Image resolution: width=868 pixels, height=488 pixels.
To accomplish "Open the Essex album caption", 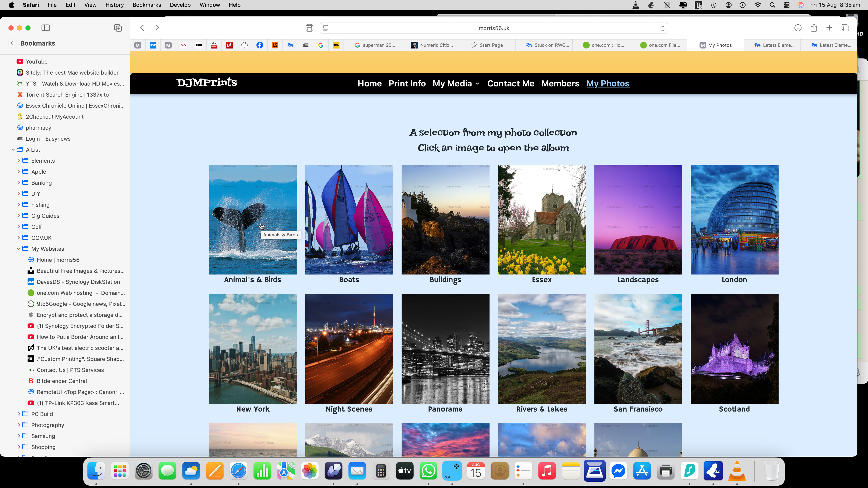I will [542, 280].
